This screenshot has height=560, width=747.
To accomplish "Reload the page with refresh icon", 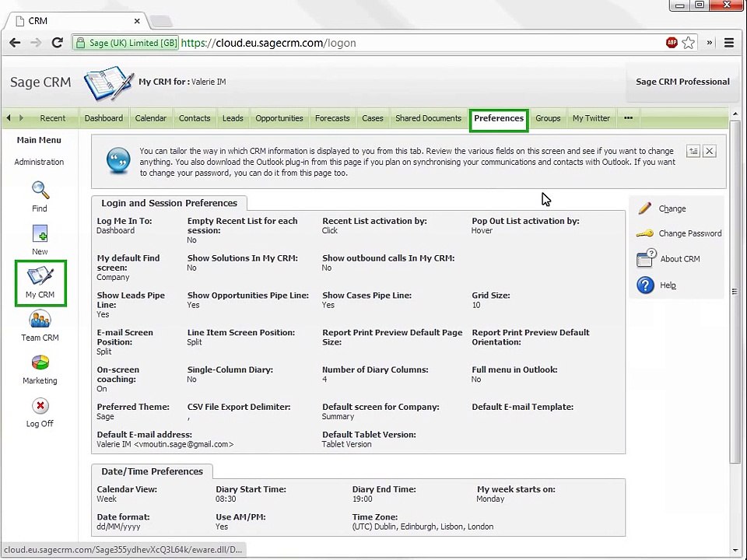I will coord(57,43).
